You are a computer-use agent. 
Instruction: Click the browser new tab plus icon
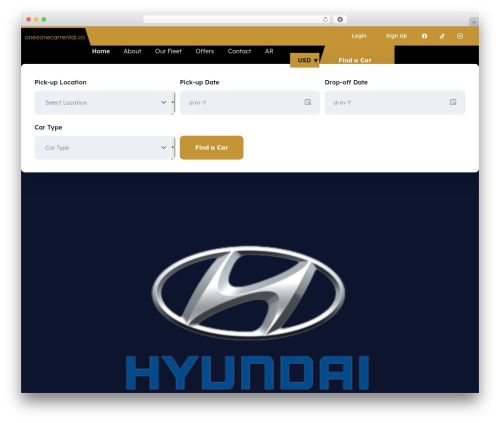tap(474, 22)
